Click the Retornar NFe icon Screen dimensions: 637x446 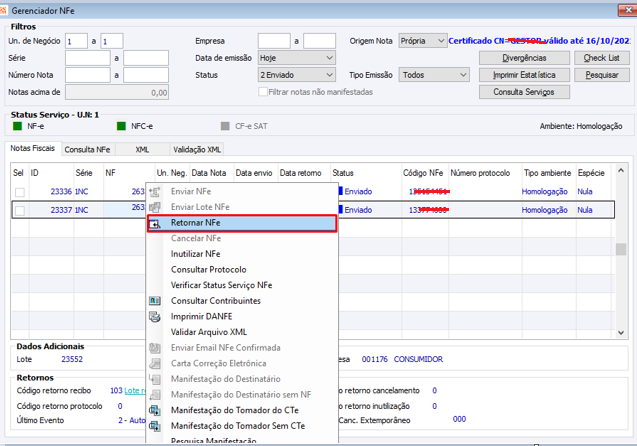pos(155,223)
